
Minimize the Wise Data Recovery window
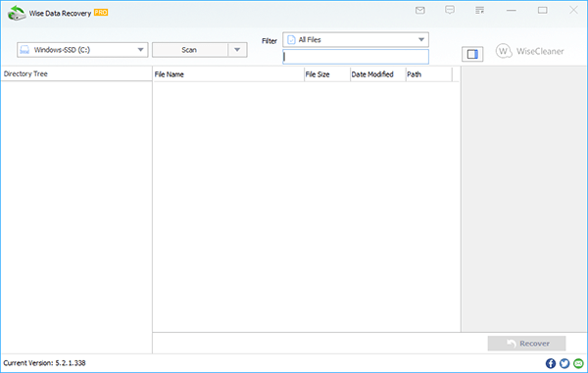click(x=512, y=10)
